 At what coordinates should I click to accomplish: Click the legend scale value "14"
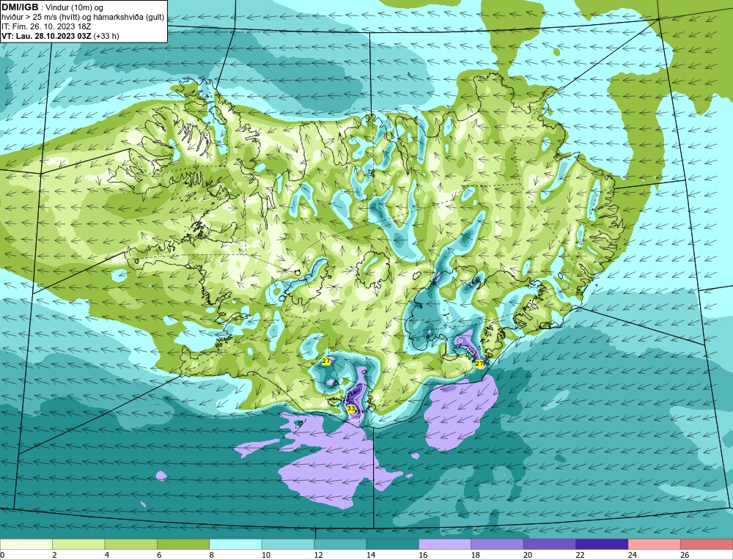(371, 555)
